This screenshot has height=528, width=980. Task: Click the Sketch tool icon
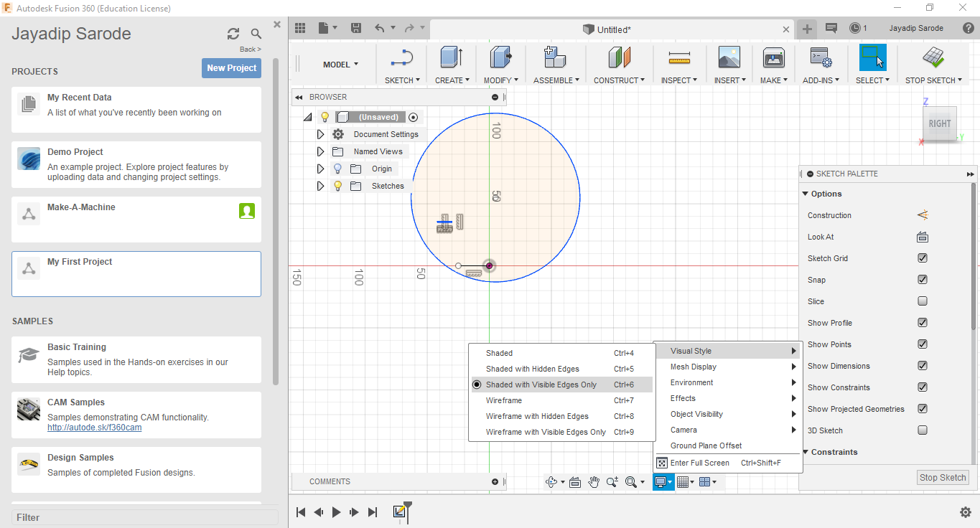[x=402, y=57]
